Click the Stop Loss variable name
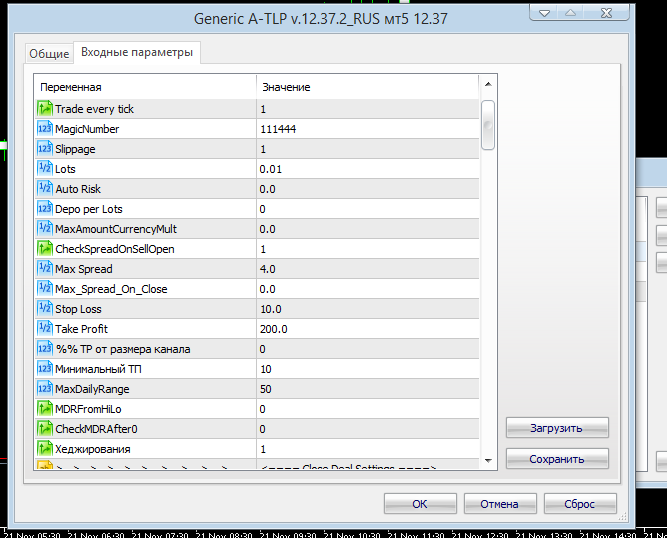This screenshot has height=538, width=667. pyautogui.click(x=78, y=309)
